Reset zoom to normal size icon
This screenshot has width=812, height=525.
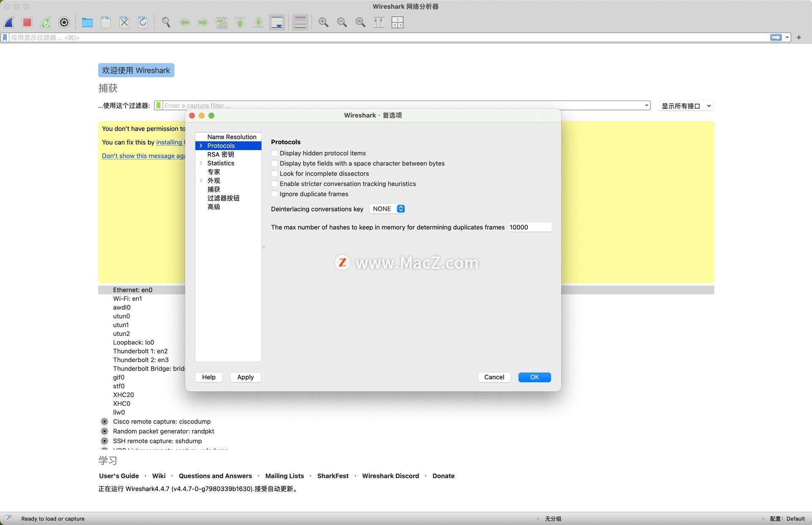[x=360, y=22]
